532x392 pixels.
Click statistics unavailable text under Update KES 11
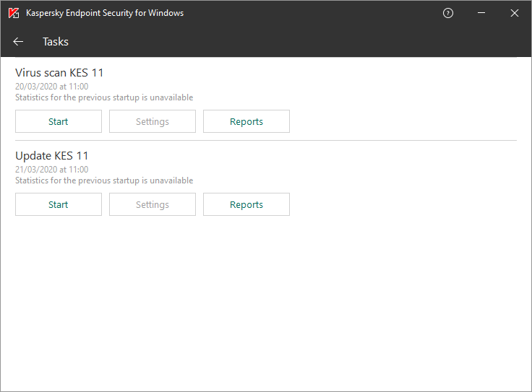point(104,180)
